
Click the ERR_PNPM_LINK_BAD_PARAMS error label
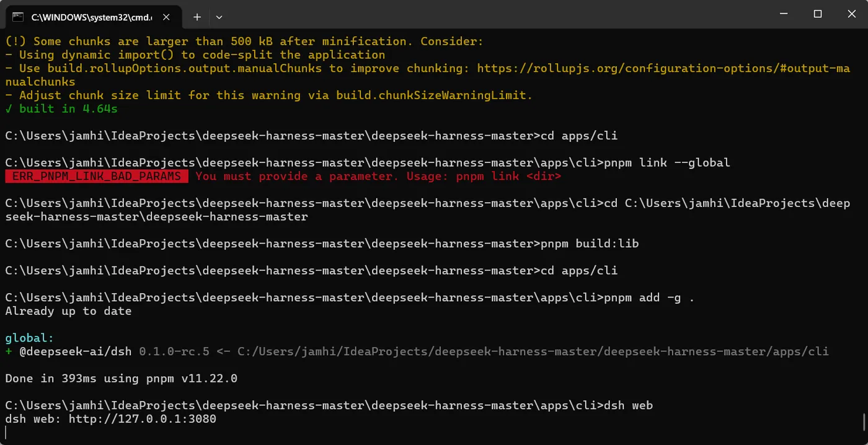(97, 177)
